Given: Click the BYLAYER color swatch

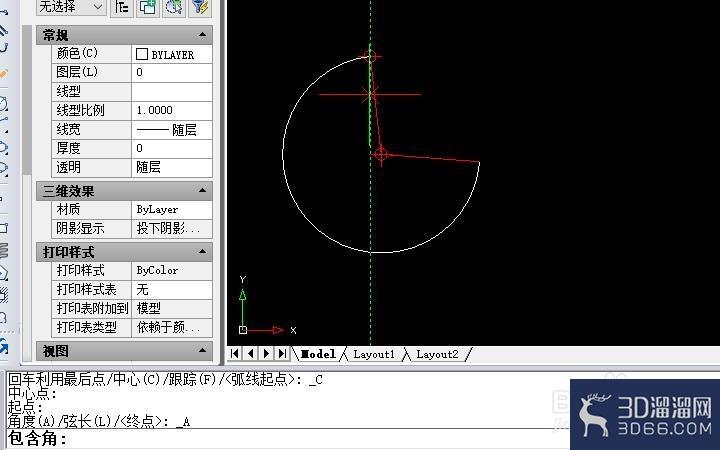Looking at the screenshot, I should point(142,54).
